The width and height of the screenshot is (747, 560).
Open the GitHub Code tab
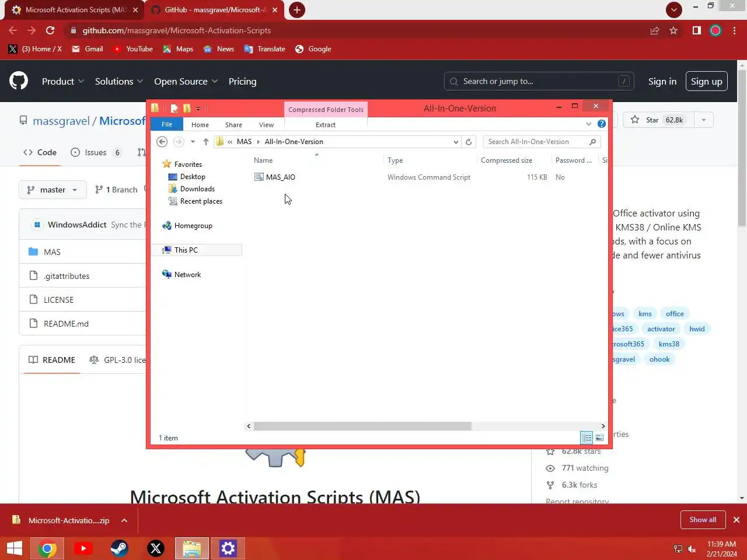coord(40,152)
